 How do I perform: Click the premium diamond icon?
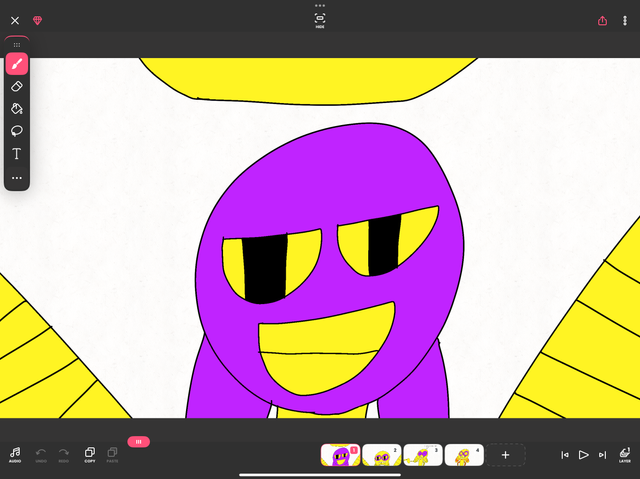pyautogui.click(x=38, y=20)
